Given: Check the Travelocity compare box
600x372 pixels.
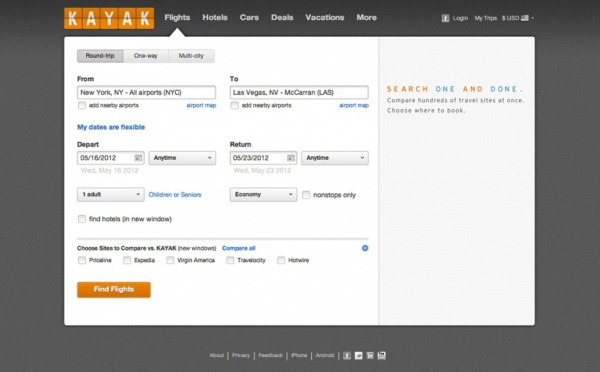Looking at the screenshot, I should click(230, 260).
